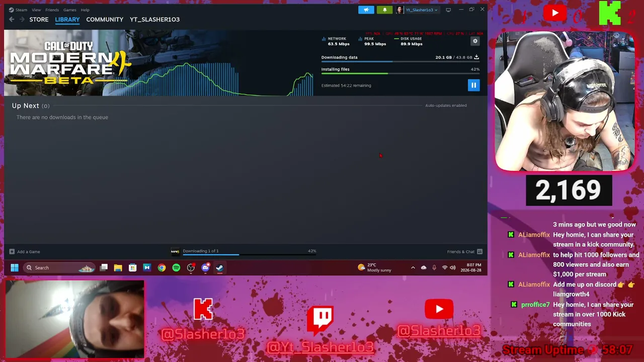Click the MW3 game icon in download bar
Screen dimensions: 644x362
pos(175,251)
